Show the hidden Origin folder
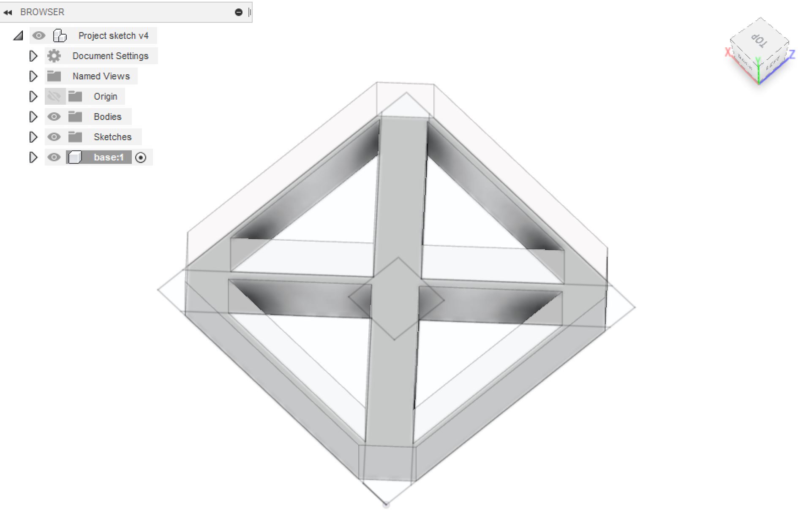Viewport: 812px width, 527px height. click(x=54, y=96)
